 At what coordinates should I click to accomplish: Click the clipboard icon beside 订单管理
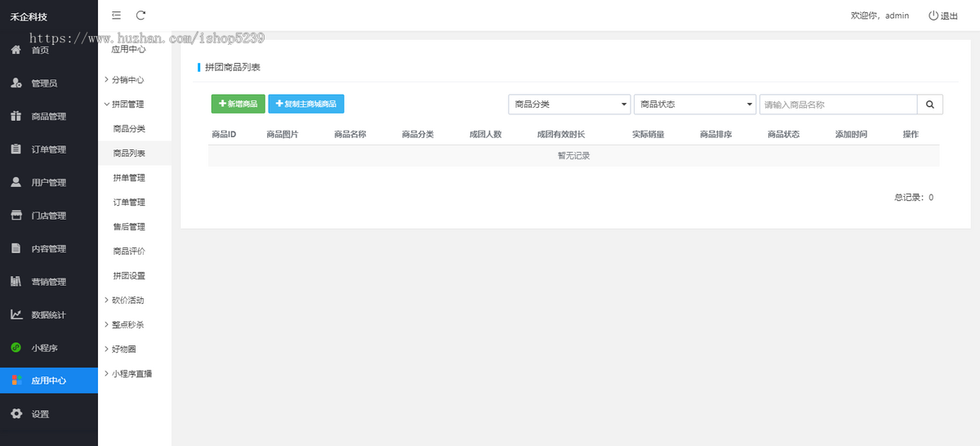[x=16, y=149]
